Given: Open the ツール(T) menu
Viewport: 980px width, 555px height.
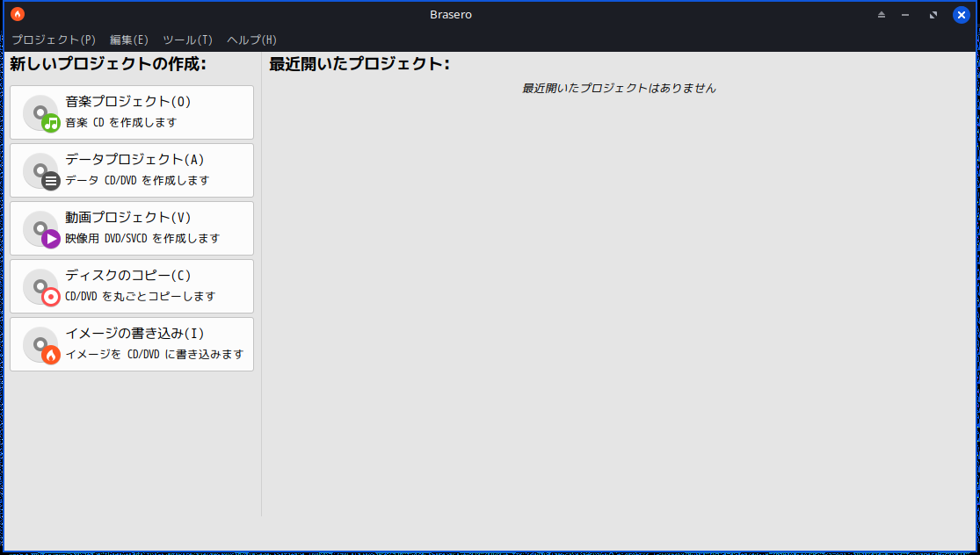Looking at the screenshot, I should coord(187,40).
